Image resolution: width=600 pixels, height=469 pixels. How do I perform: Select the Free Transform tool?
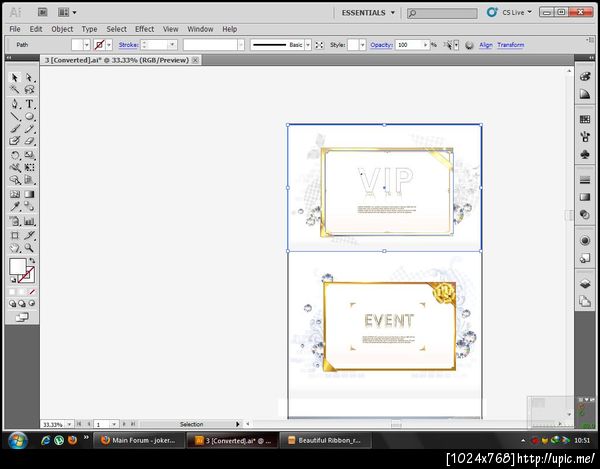tap(29, 167)
